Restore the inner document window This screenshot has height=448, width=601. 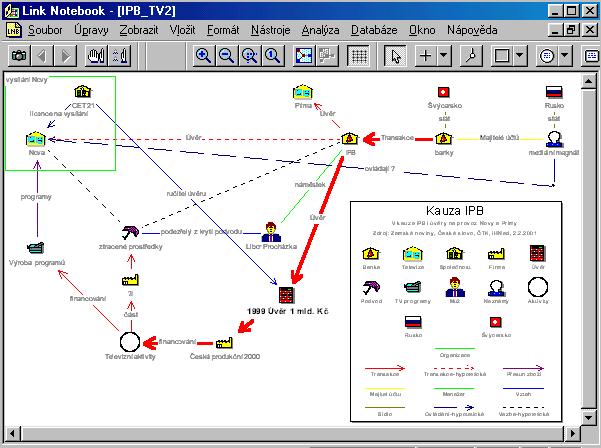(571, 30)
